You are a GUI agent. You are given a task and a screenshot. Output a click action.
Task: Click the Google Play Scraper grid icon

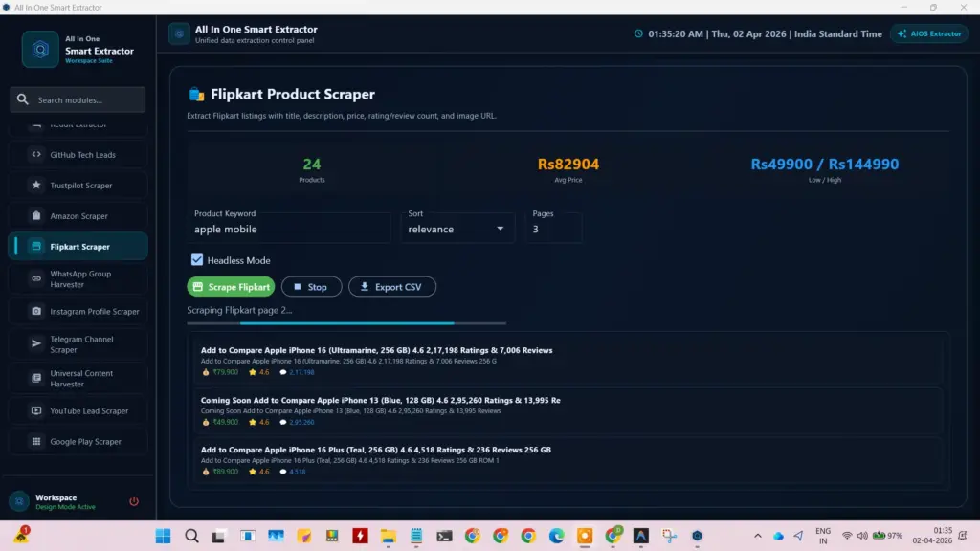tap(36, 441)
